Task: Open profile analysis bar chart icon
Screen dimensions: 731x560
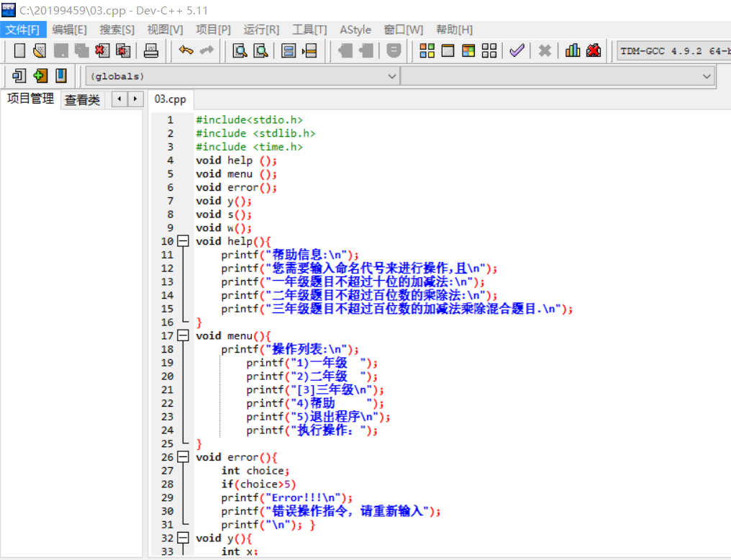Action: click(573, 50)
